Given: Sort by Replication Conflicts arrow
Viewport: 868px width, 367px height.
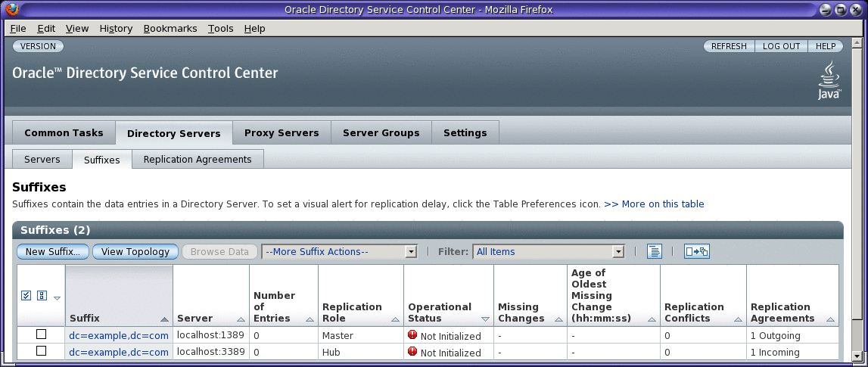Looking at the screenshot, I should (738, 319).
